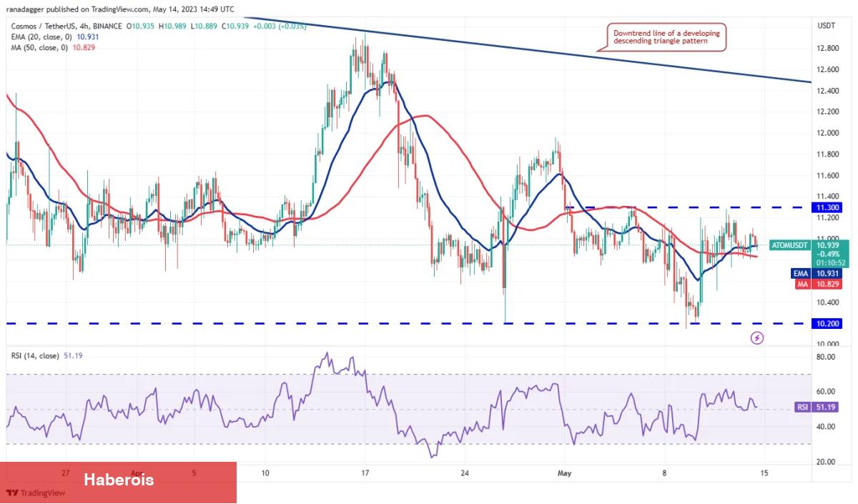Image resolution: width=858 pixels, height=504 pixels.
Task: Click the 60.00 RSI axis value
Action: point(827,391)
